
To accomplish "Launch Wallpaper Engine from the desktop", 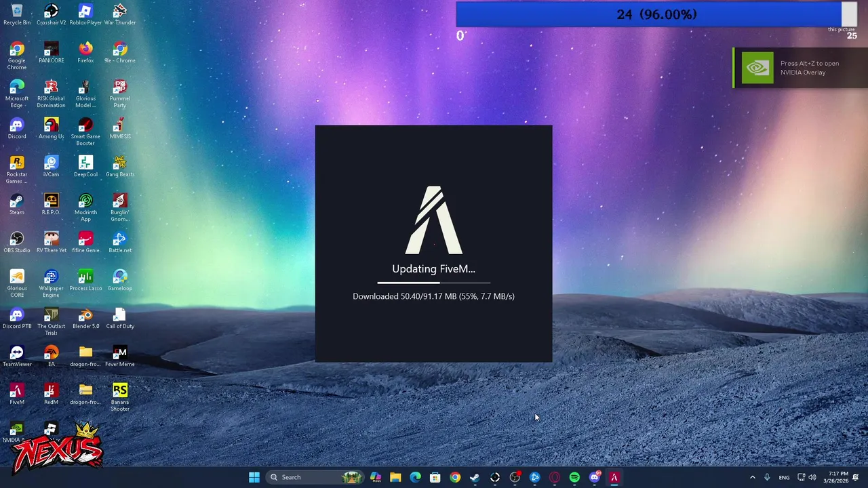I will (51, 283).
